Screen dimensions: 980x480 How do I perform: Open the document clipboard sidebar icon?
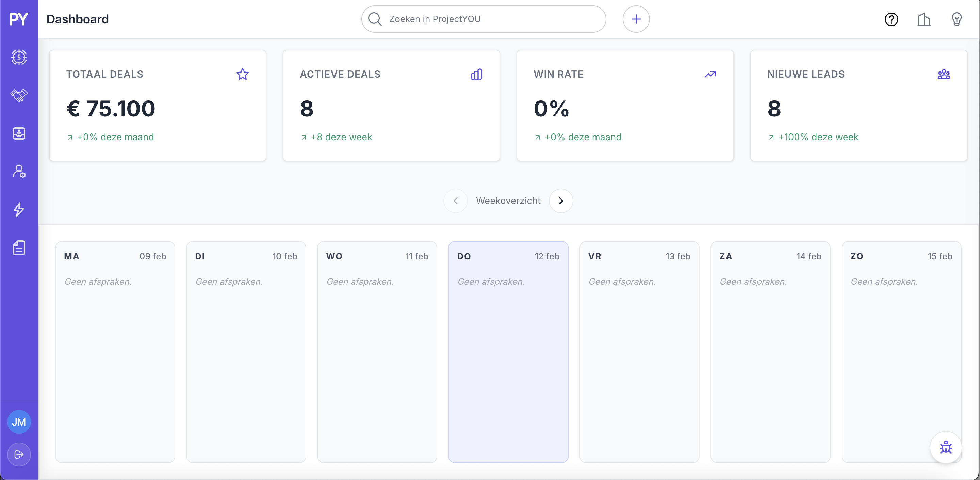(x=19, y=248)
